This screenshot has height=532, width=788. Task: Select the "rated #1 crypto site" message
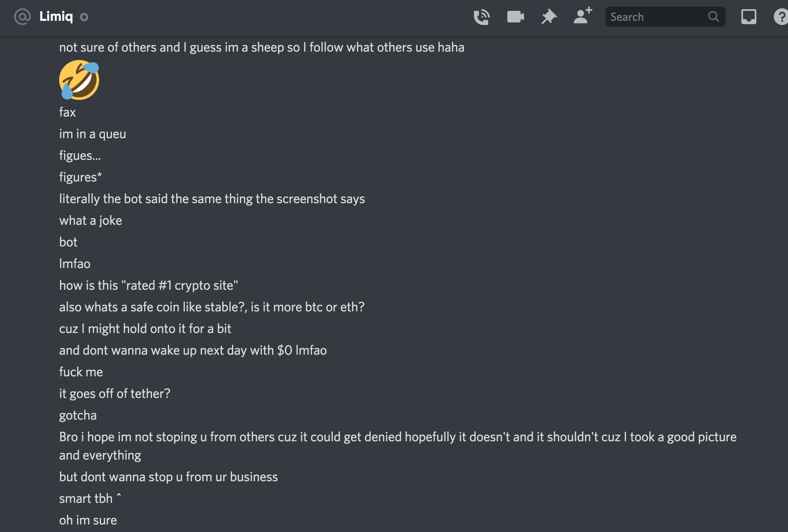tap(148, 286)
